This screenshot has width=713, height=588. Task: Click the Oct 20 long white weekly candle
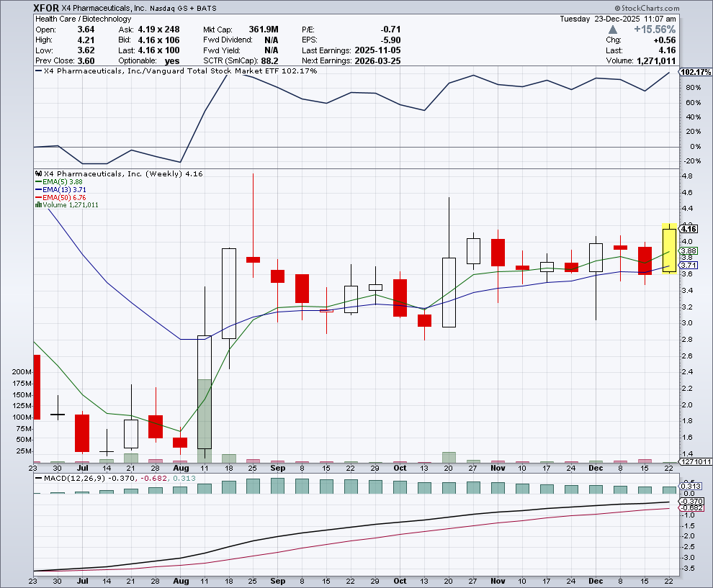(x=449, y=292)
